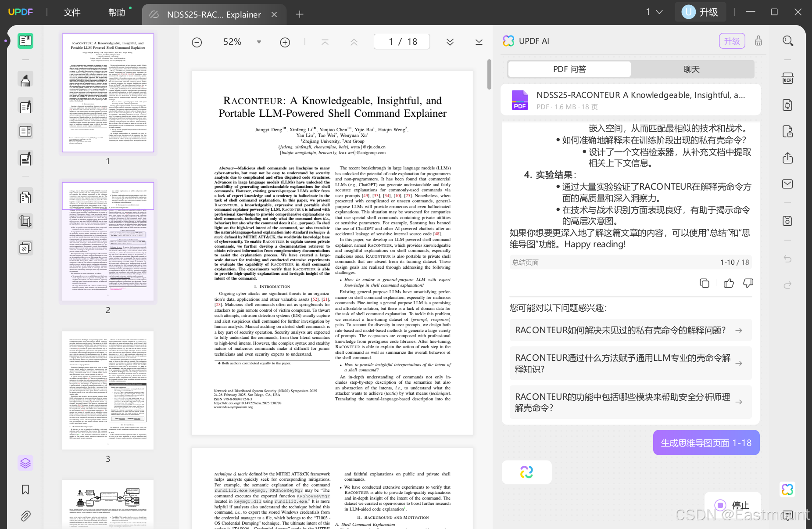Screen dimensions: 812x529
Task: Jump to the last page arrow
Action: click(x=479, y=42)
